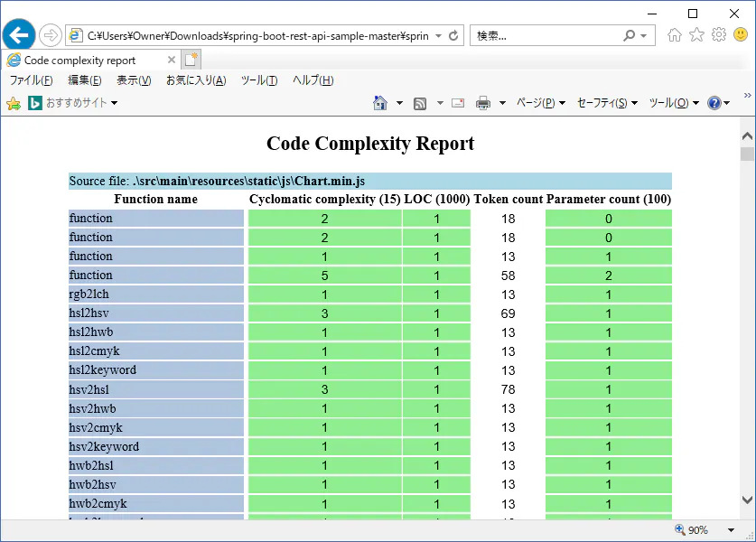Click the hwb2hsl function name cell
The height and width of the screenshot is (542, 756).
[155, 465]
